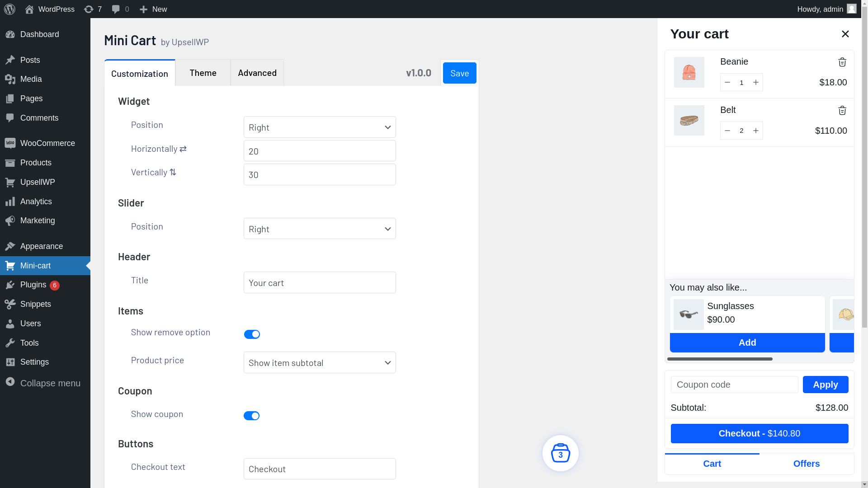Toggle the Show remove option switch

point(252,334)
